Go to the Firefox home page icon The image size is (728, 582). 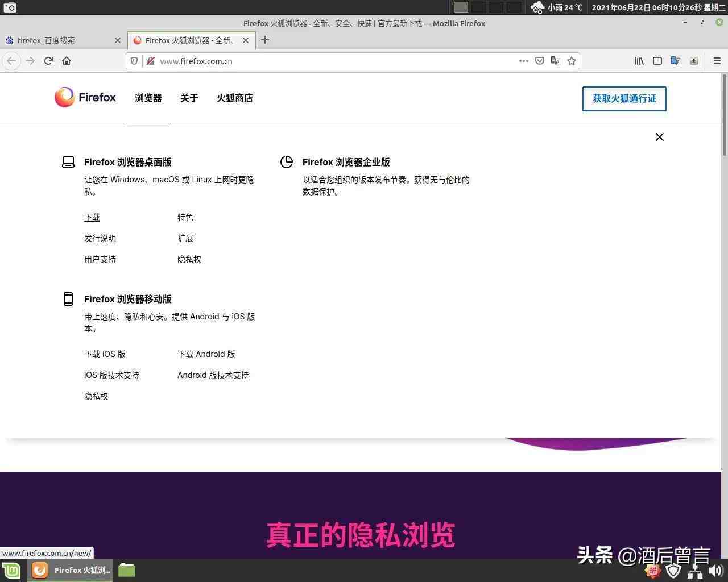(67, 61)
